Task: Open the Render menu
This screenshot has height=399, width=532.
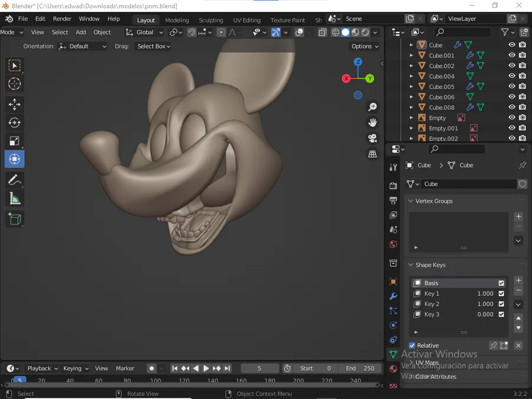Action: 62,19
